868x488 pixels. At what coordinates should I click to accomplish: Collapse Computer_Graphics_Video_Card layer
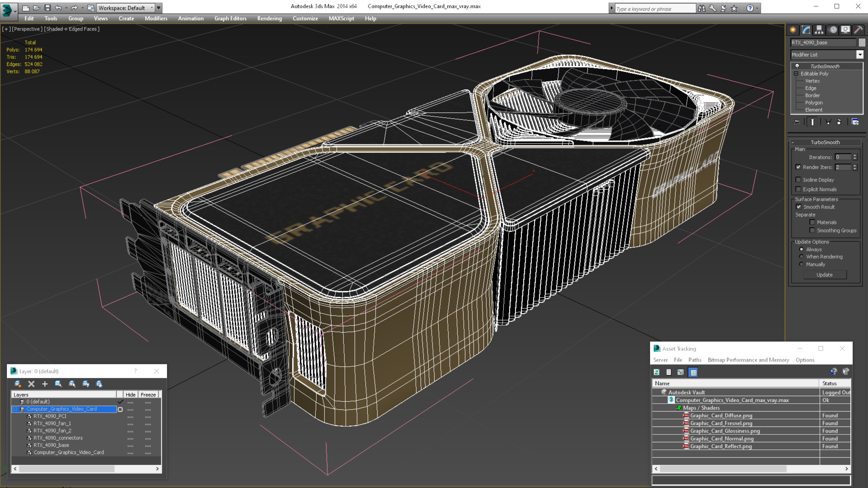pos(15,409)
